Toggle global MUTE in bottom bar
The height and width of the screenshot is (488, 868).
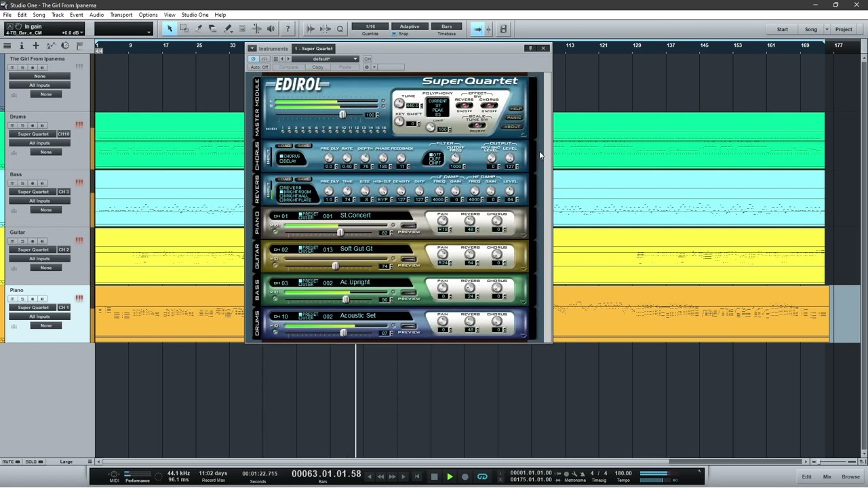tap(10, 462)
